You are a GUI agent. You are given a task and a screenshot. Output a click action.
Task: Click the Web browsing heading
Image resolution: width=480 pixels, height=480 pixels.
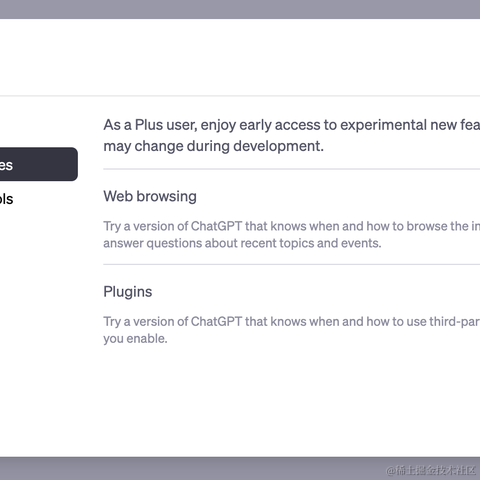pos(150,196)
